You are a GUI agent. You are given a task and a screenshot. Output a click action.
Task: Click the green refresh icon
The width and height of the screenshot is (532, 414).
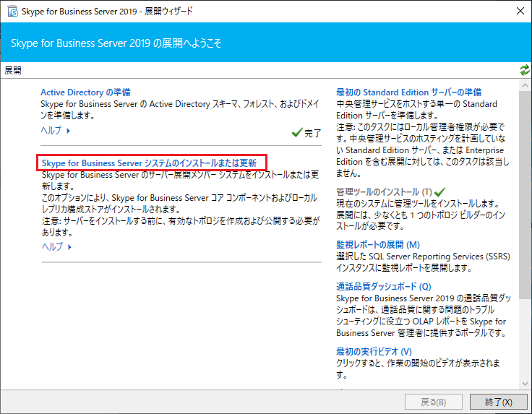point(524,70)
